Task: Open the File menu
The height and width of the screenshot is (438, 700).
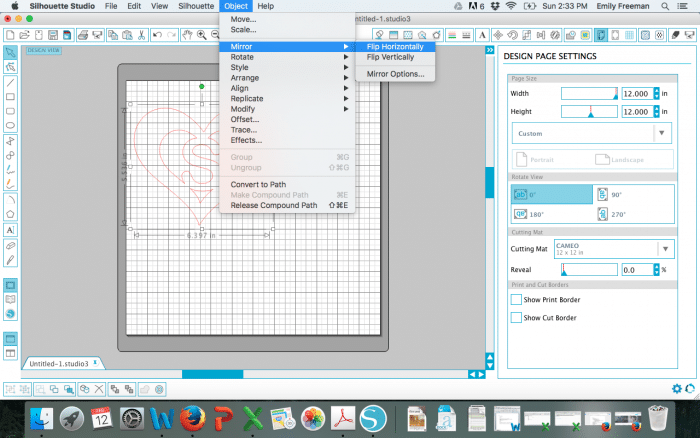Action: point(111,6)
